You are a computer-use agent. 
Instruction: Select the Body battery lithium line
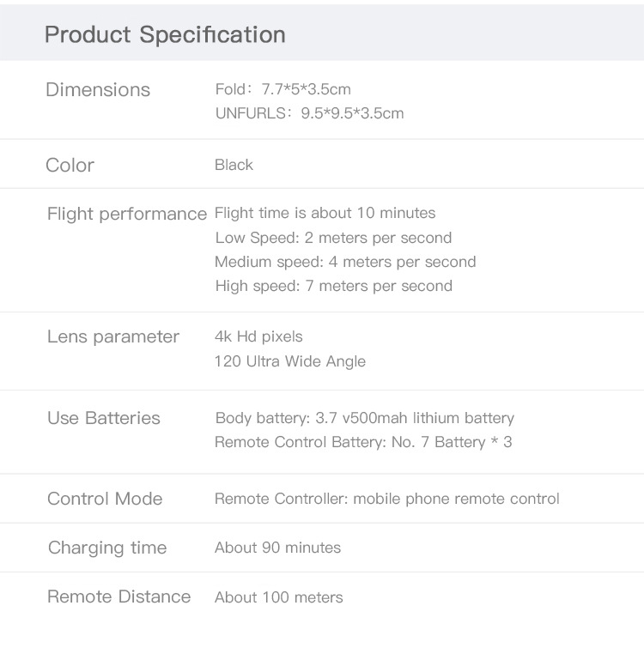(364, 418)
